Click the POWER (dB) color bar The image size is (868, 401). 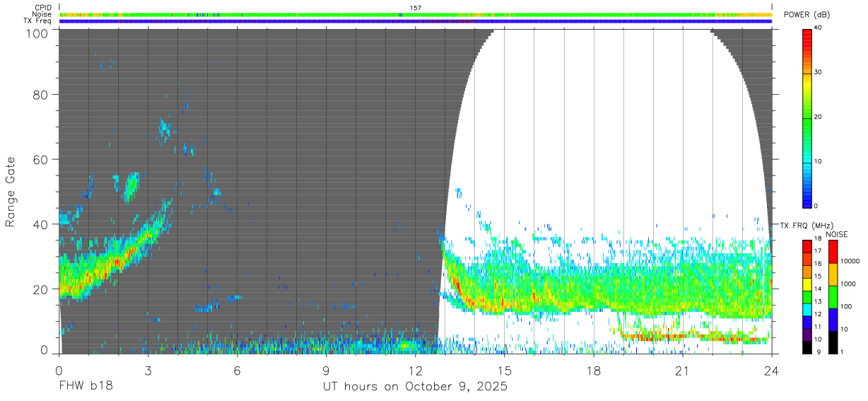tap(807, 117)
